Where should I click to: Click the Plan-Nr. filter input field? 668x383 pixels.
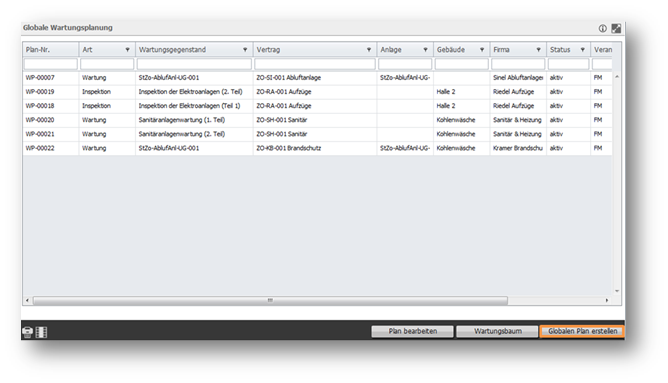pos(51,64)
